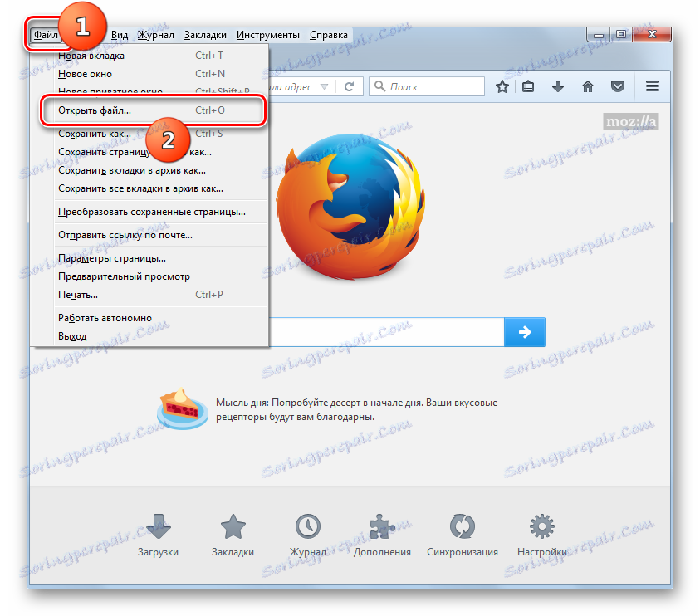Screen dimensions: 700x616
Task: Click the moz://a logo link
Action: (x=630, y=121)
